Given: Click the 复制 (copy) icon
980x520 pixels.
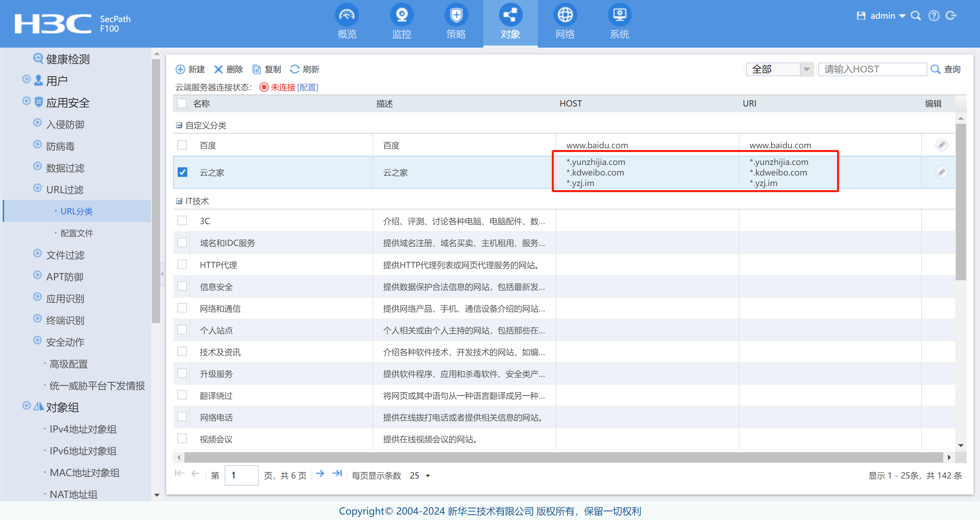Looking at the screenshot, I should 257,69.
